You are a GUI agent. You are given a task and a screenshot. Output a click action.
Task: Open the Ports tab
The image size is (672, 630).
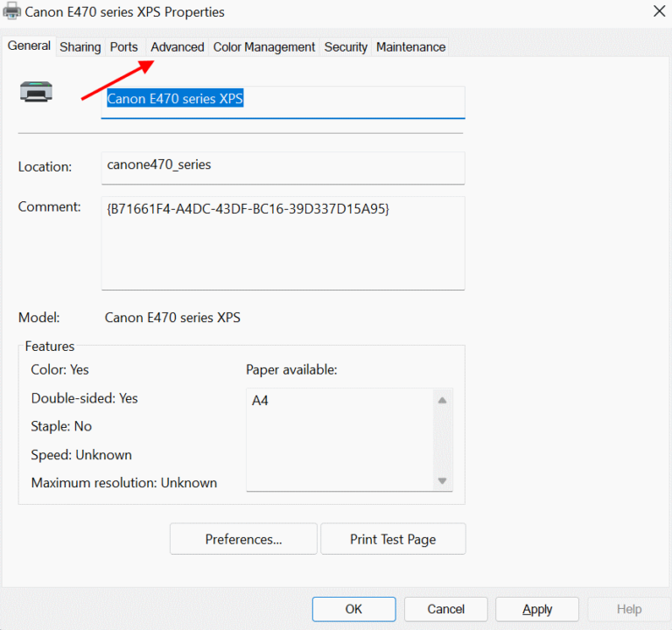[123, 47]
